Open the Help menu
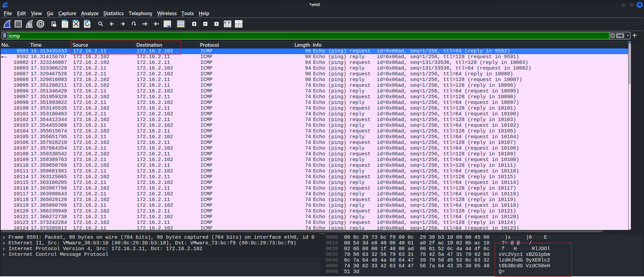 click(x=204, y=13)
